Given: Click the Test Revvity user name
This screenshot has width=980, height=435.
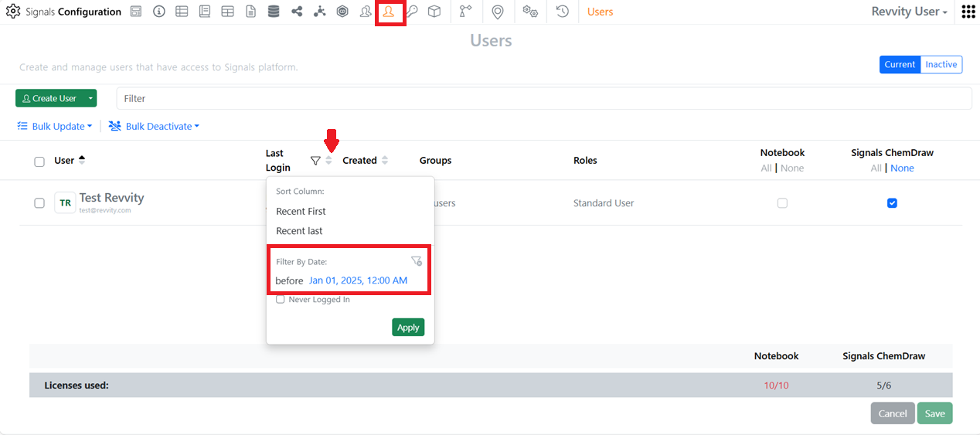Looking at the screenshot, I should (112, 198).
